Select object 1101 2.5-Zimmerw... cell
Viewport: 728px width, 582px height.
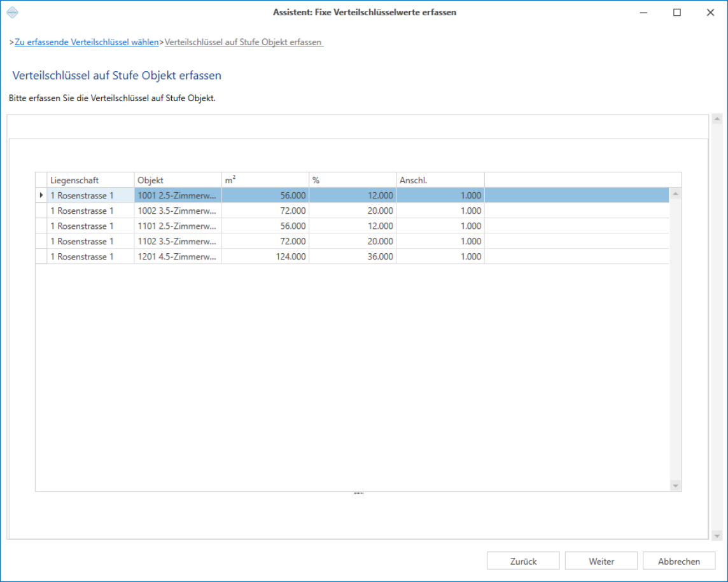[178, 226]
